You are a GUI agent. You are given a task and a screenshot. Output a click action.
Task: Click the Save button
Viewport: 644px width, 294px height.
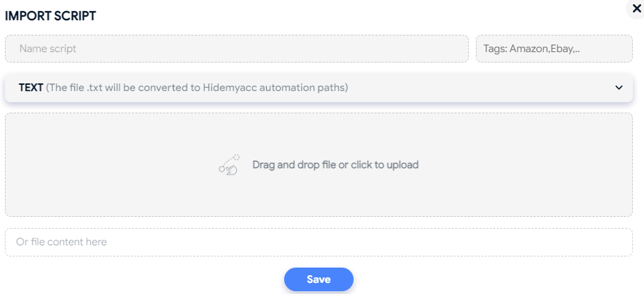pos(319,279)
